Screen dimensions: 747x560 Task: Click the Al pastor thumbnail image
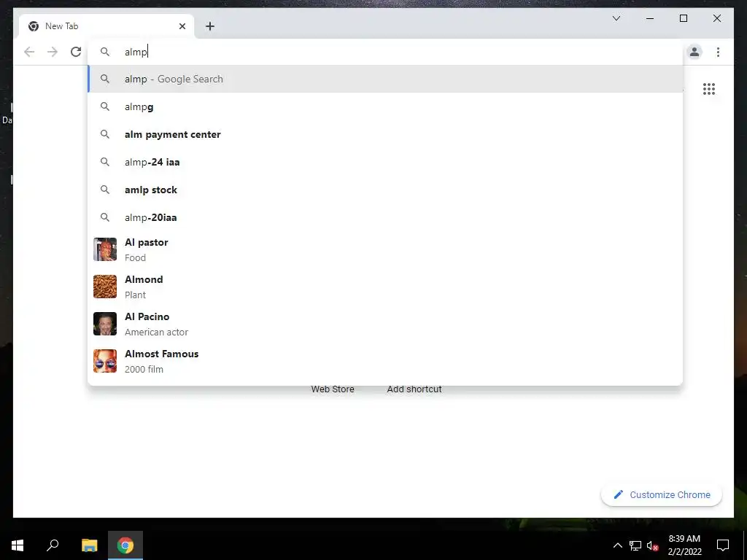[x=105, y=249]
